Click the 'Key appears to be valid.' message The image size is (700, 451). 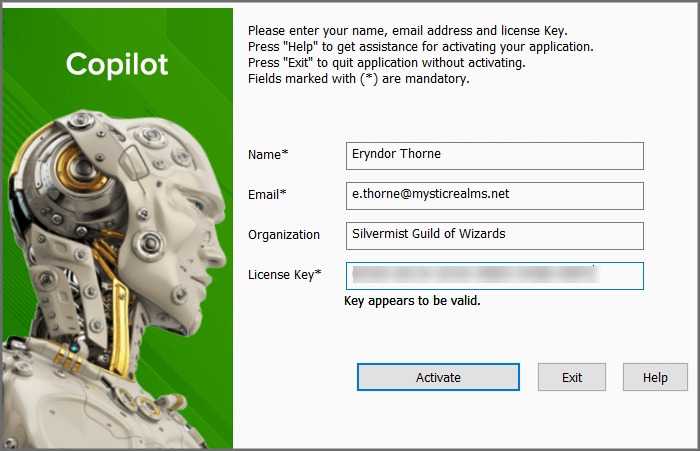point(412,300)
